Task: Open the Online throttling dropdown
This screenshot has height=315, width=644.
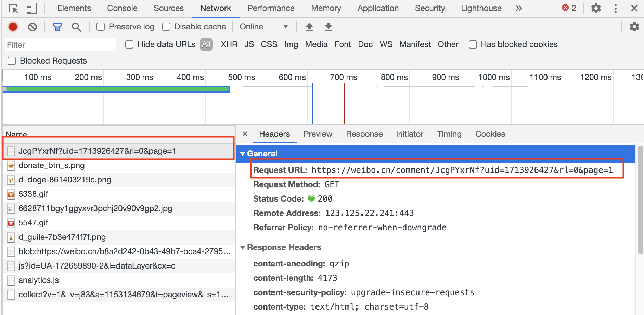Action: [x=264, y=27]
